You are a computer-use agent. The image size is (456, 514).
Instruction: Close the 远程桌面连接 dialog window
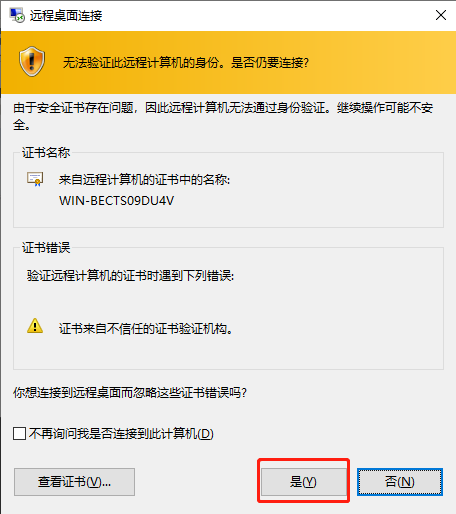click(x=441, y=15)
